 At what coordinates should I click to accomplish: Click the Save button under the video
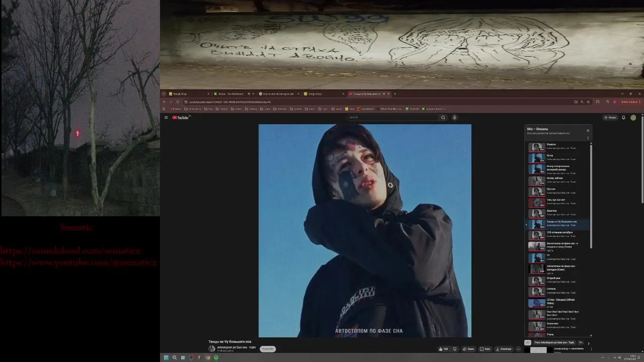tap(485, 349)
